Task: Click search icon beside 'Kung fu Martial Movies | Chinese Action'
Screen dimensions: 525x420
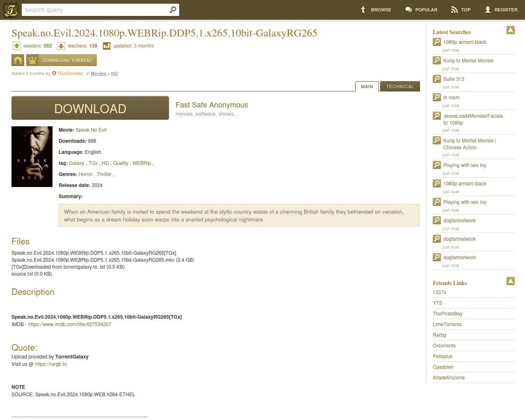Action: (437, 140)
